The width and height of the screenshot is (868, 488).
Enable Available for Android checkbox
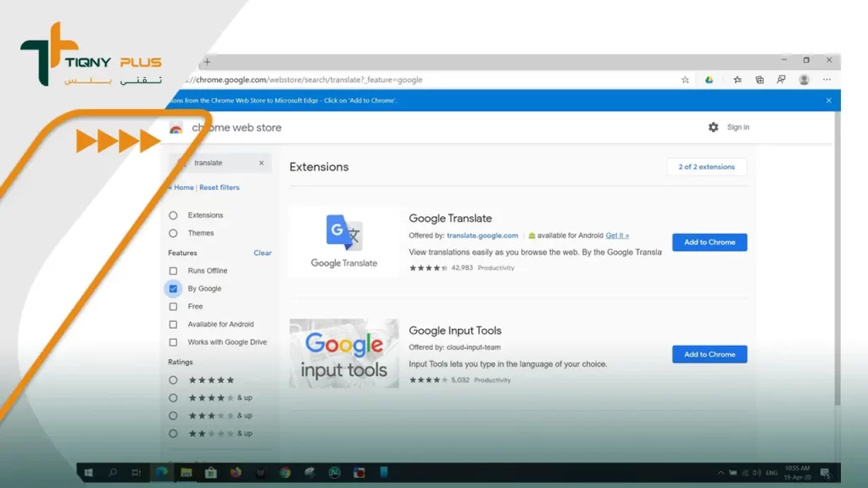(173, 324)
